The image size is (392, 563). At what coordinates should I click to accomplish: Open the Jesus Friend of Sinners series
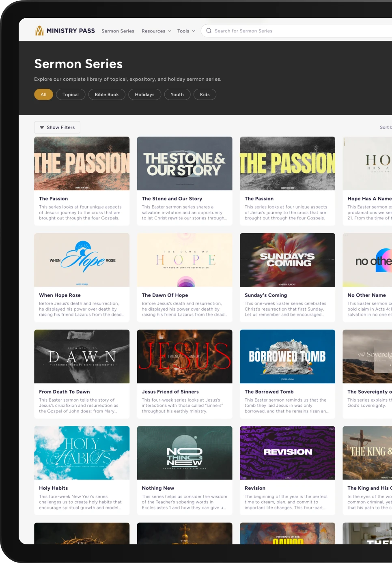[185, 356]
